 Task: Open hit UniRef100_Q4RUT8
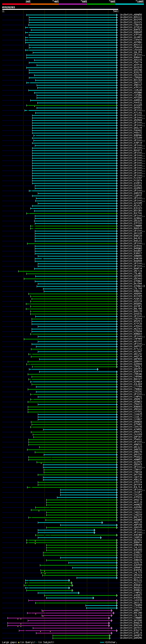coord(131,193)
